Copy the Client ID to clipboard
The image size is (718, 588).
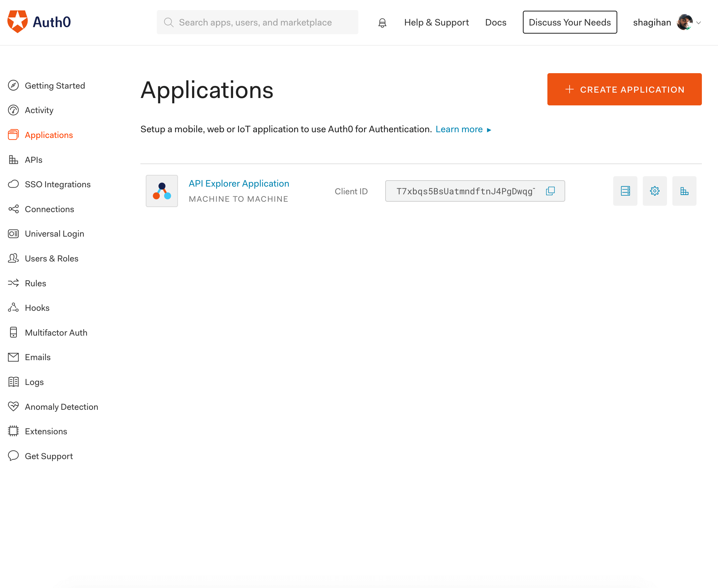550,191
